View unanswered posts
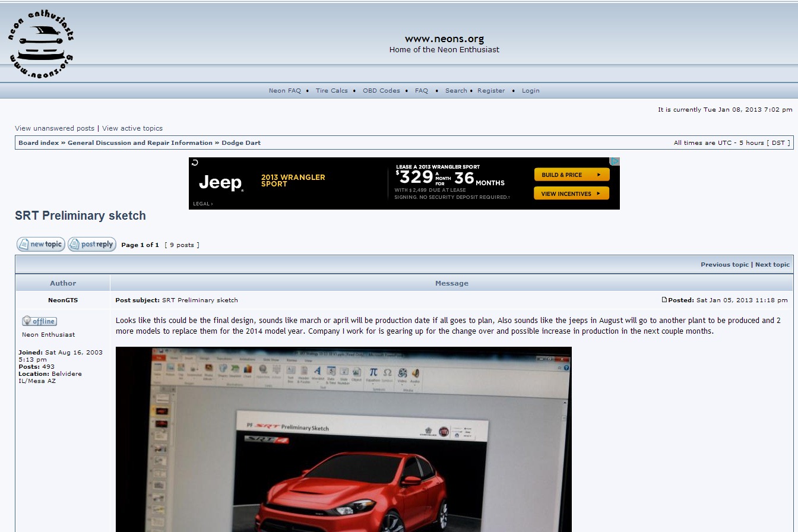The image size is (798, 532). (55, 128)
